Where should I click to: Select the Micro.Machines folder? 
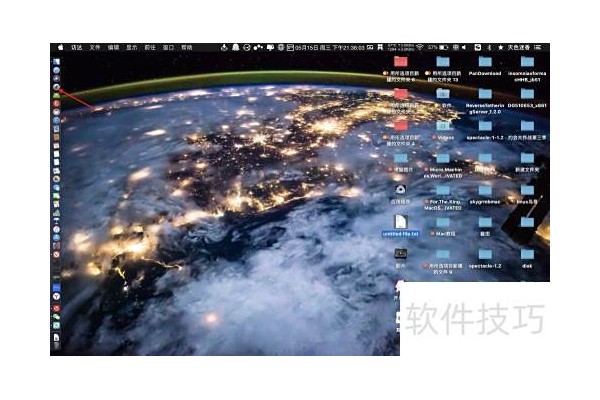[x=443, y=165]
